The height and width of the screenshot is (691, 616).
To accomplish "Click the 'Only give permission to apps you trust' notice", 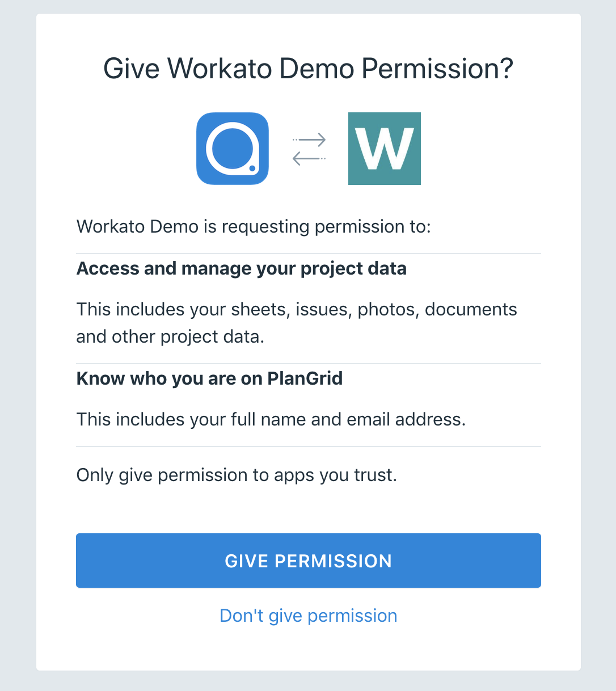I will click(x=237, y=475).
